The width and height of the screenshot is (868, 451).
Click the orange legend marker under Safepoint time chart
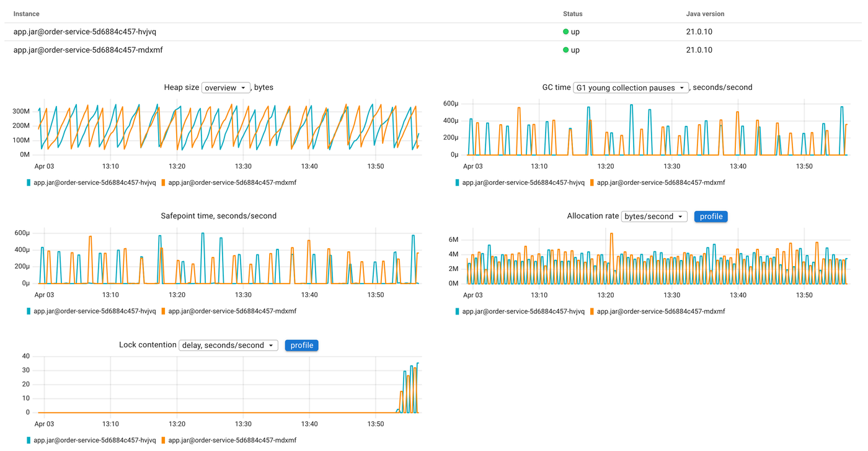162,311
